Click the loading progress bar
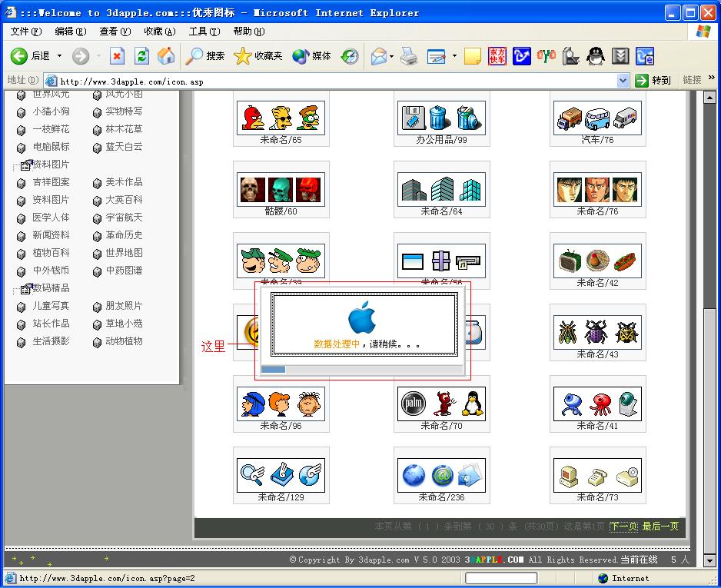The height and width of the screenshot is (588, 721). (x=361, y=370)
